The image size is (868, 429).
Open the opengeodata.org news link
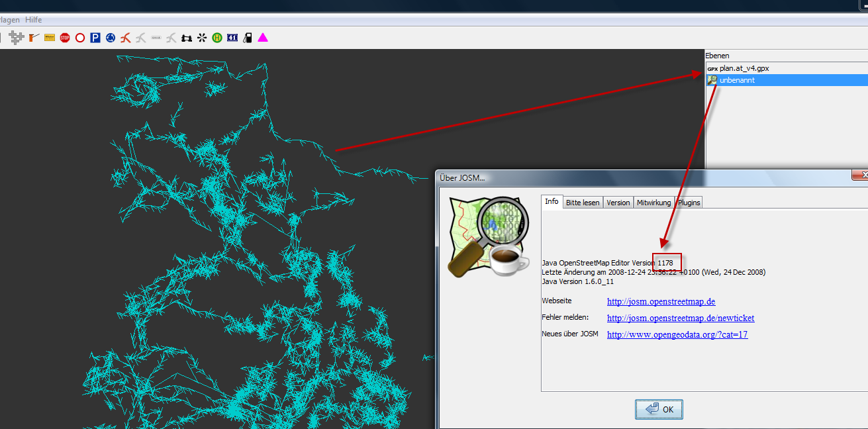(x=677, y=335)
